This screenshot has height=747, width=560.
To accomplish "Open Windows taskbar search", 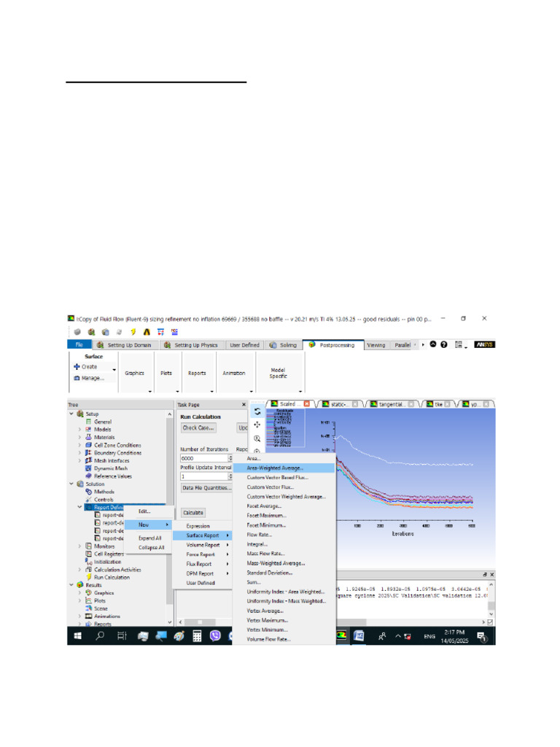I will (100, 636).
